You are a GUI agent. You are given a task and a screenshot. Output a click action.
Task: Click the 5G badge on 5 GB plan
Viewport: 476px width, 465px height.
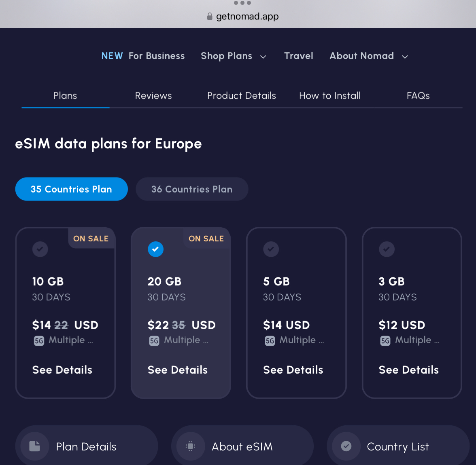[x=270, y=341]
